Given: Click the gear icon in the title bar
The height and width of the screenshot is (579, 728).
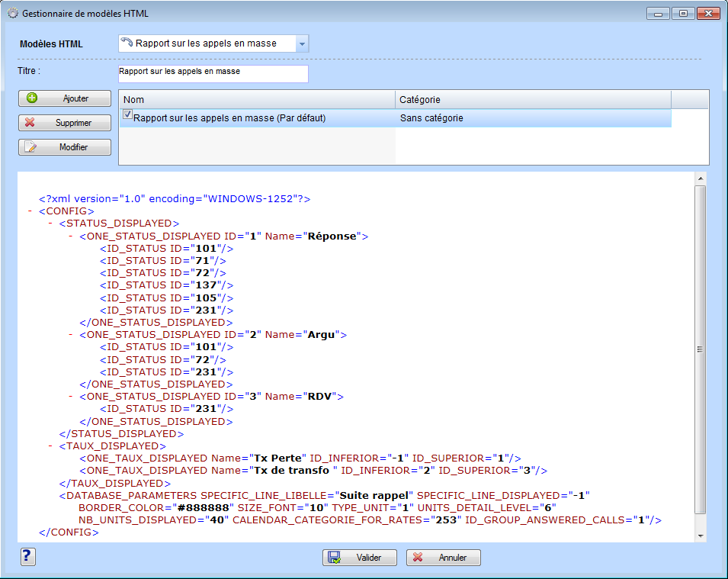Looking at the screenshot, I should 13,14.
